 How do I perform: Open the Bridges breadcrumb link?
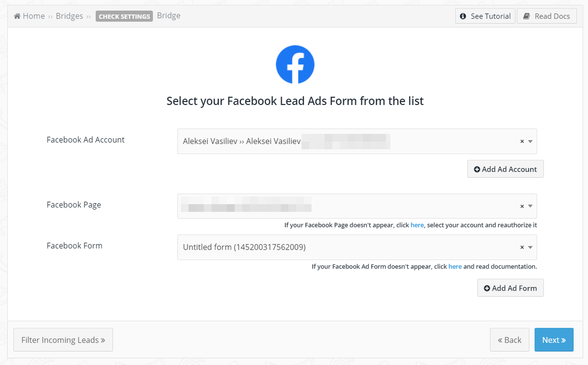pyautogui.click(x=69, y=16)
